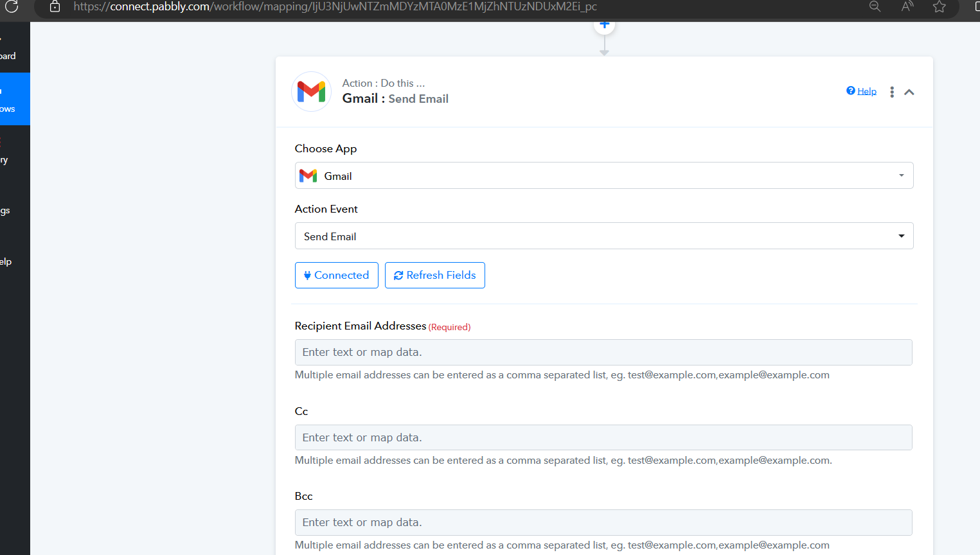Activate the Read aloud icon in the address bar
980x555 pixels.
(x=907, y=6)
